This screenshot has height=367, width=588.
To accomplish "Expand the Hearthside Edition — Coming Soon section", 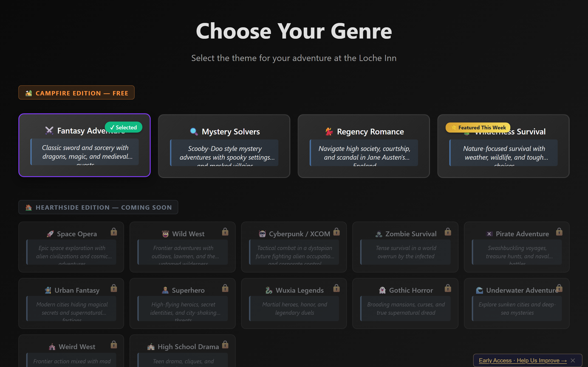I will 98,207.
